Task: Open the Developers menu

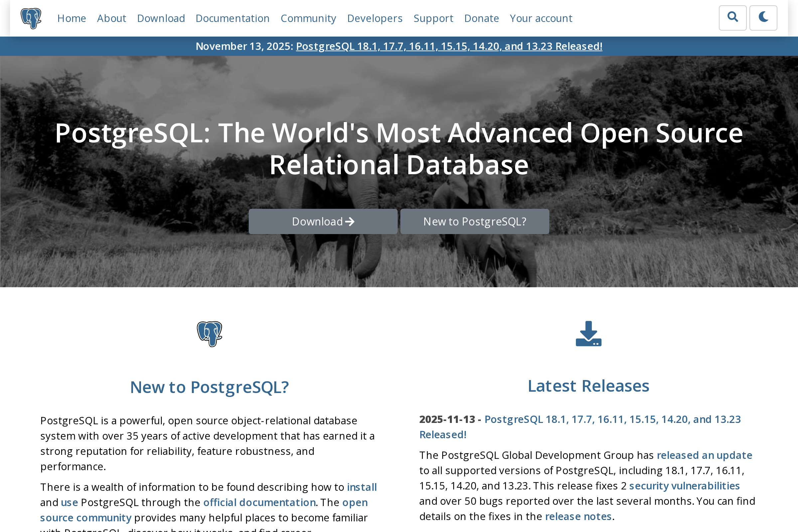Action: [x=375, y=18]
